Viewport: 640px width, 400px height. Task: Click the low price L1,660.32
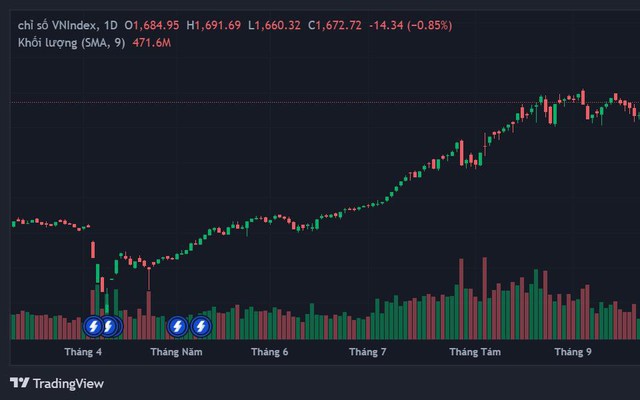[x=275, y=24]
